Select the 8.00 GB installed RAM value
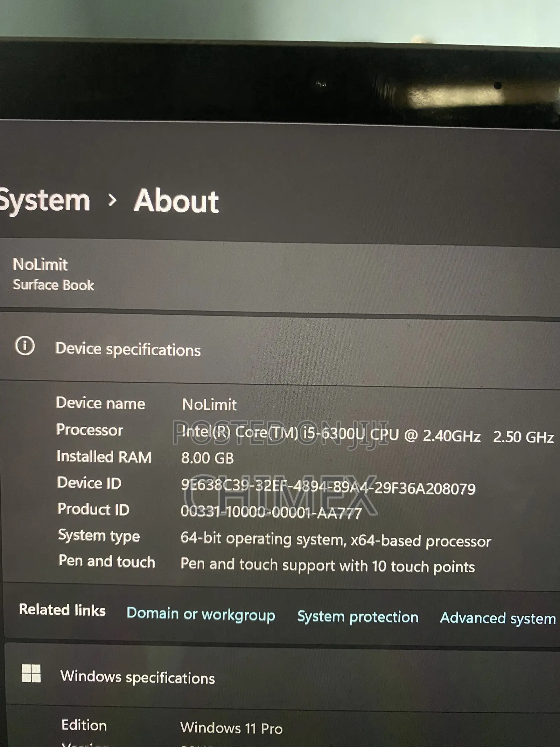560x747 pixels. tap(208, 458)
